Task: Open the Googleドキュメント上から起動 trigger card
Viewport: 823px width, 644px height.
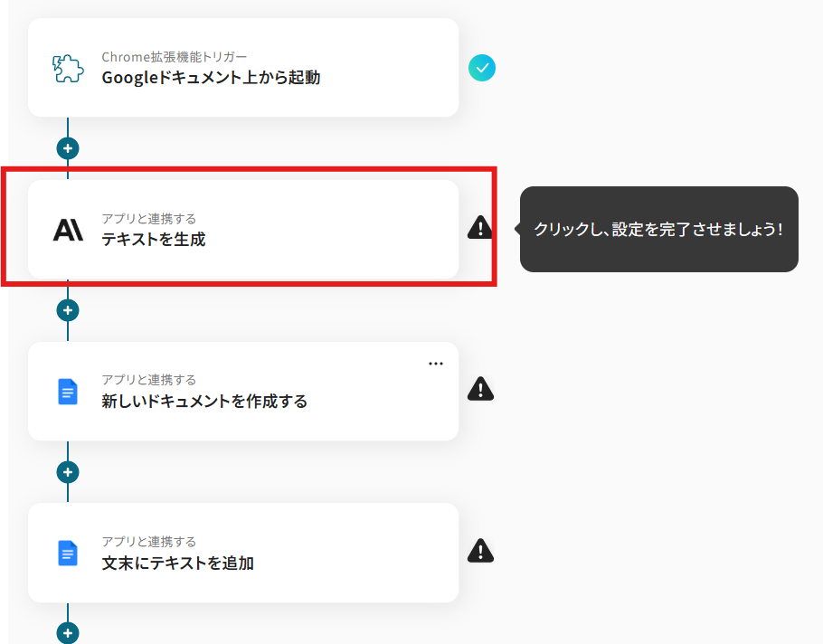Action: click(271, 78)
